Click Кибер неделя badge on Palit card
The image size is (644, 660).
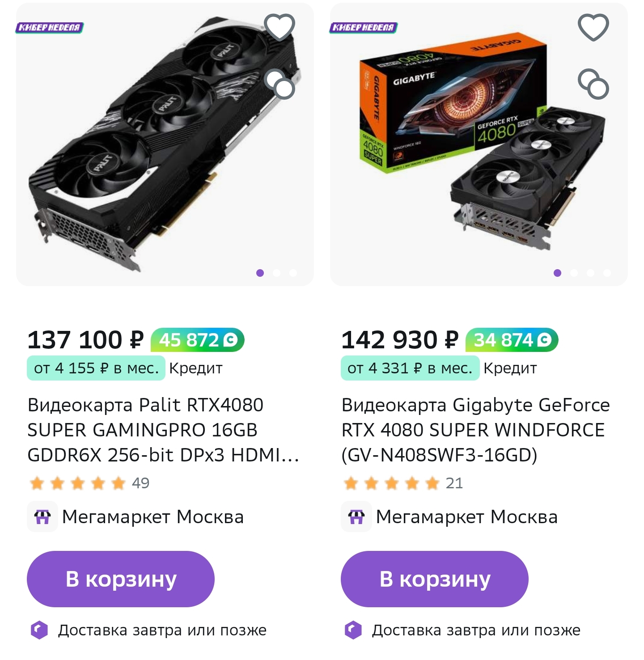click(x=50, y=28)
